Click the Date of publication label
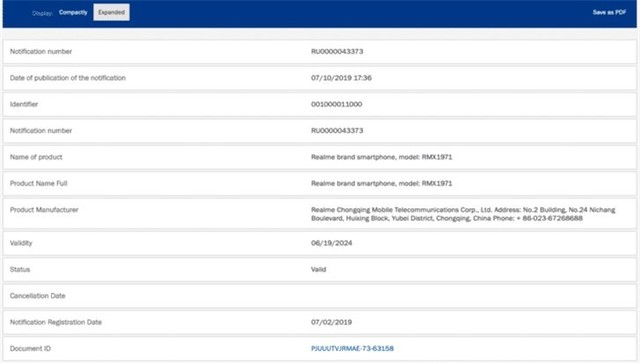640x363 pixels. [x=68, y=78]
